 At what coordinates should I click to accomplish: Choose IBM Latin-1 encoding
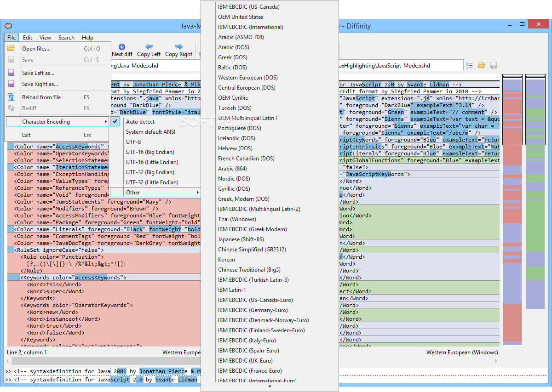(x=270, y=290)
